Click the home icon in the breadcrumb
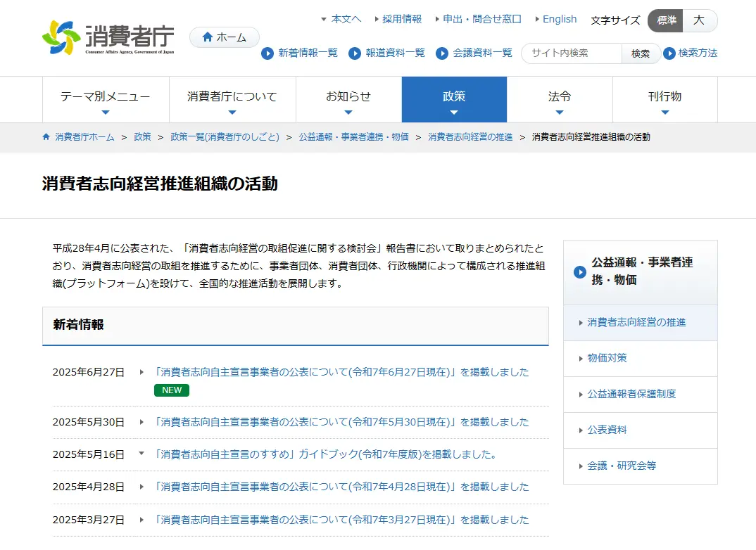This screenshot has width=756, height=550. (x=46, y=136)
